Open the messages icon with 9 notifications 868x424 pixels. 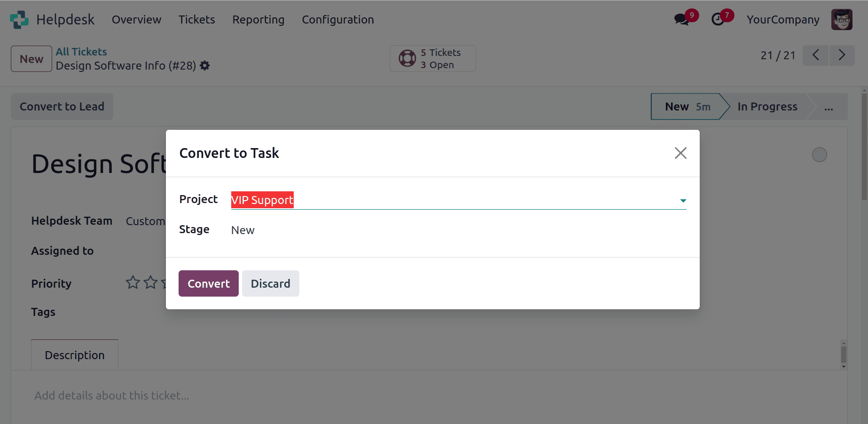click(x=681, y=19)
